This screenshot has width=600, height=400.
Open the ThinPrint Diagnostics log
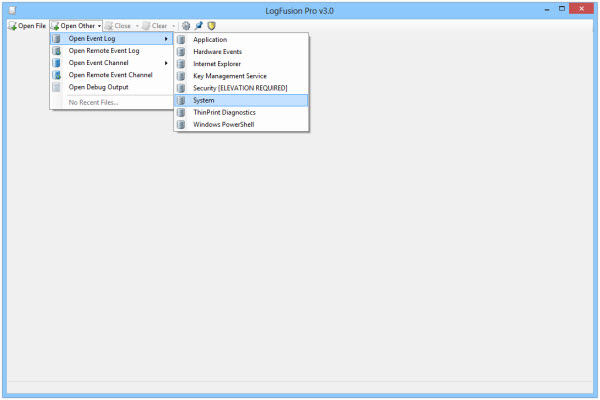pyautogui.click(x=241, y=113)
